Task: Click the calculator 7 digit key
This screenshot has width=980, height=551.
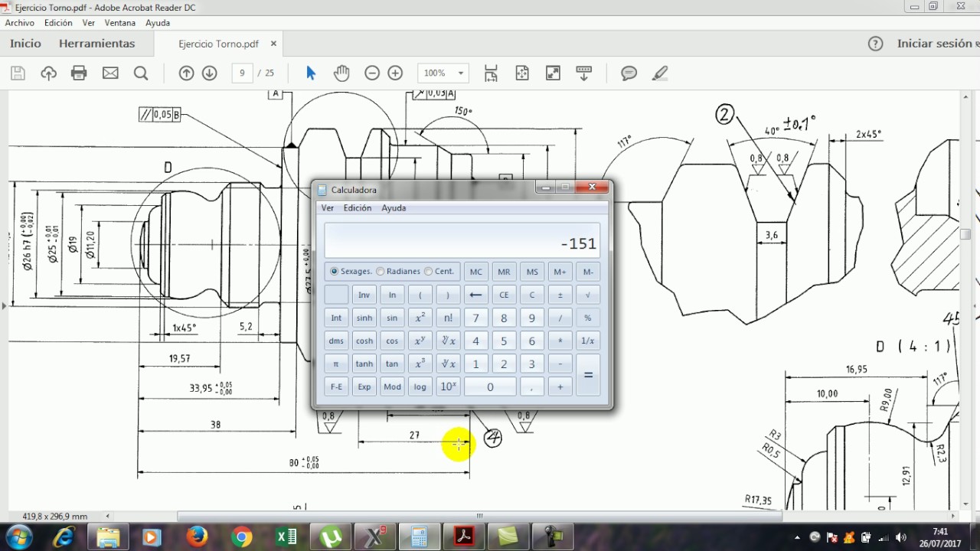Action: coord(476,318)
